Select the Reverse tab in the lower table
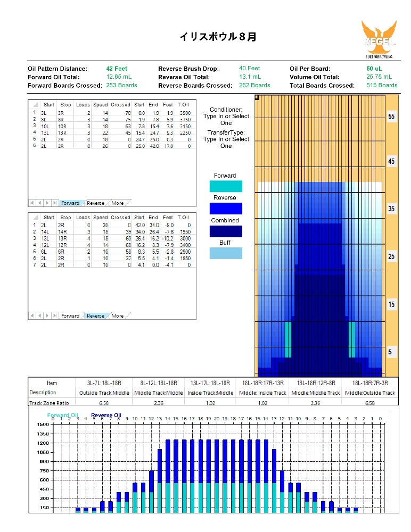Image resolution: width=411 pixels, height=532 pixels. [x=95, y=315]
